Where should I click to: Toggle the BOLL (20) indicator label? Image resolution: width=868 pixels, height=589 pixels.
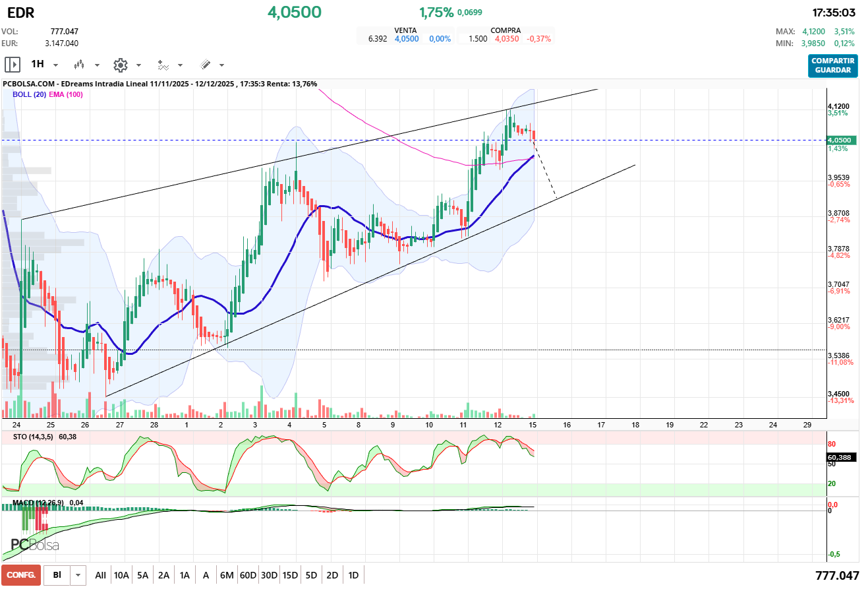[29, 94]
